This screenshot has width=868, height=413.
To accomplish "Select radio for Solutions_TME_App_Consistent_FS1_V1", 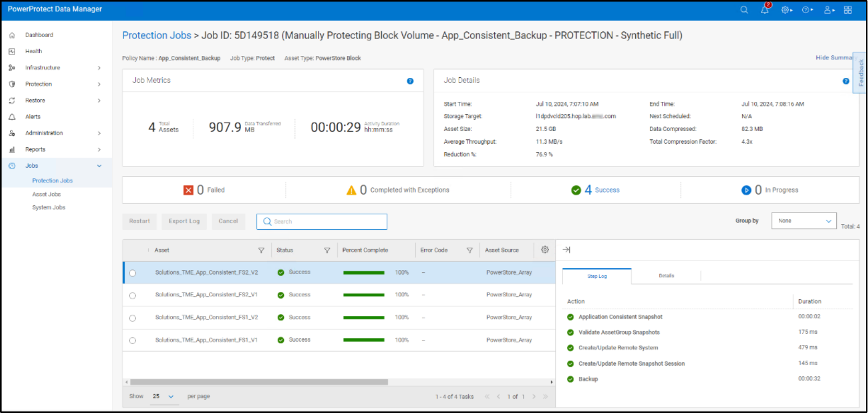I will (x=133, y=340).
